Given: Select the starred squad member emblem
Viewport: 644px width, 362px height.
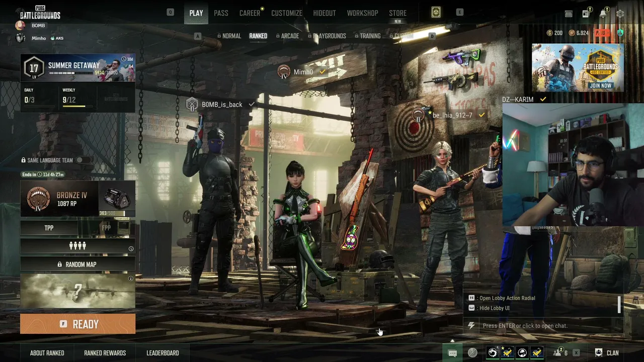Looking at the screenshot, I should [x=507, y=353].
